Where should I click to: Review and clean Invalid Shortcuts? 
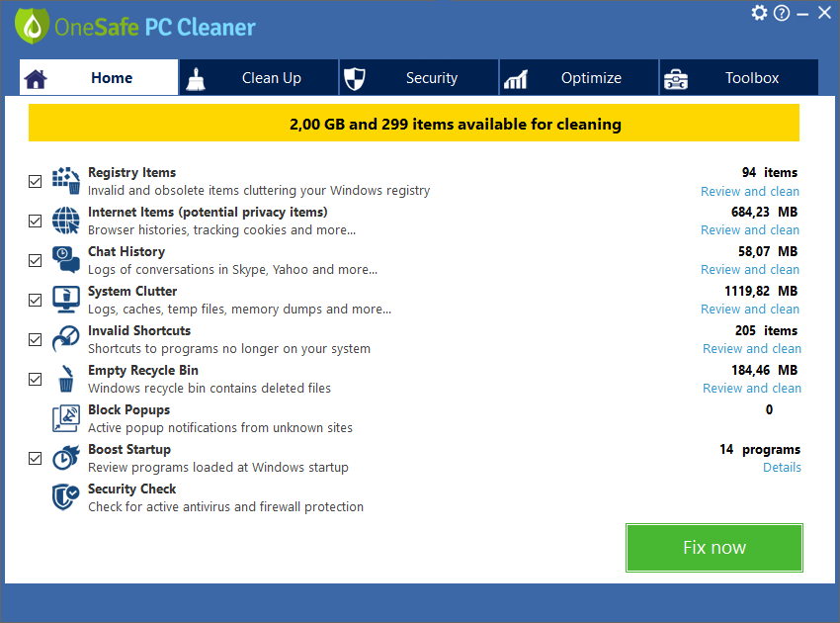click(x=752, y=349)
